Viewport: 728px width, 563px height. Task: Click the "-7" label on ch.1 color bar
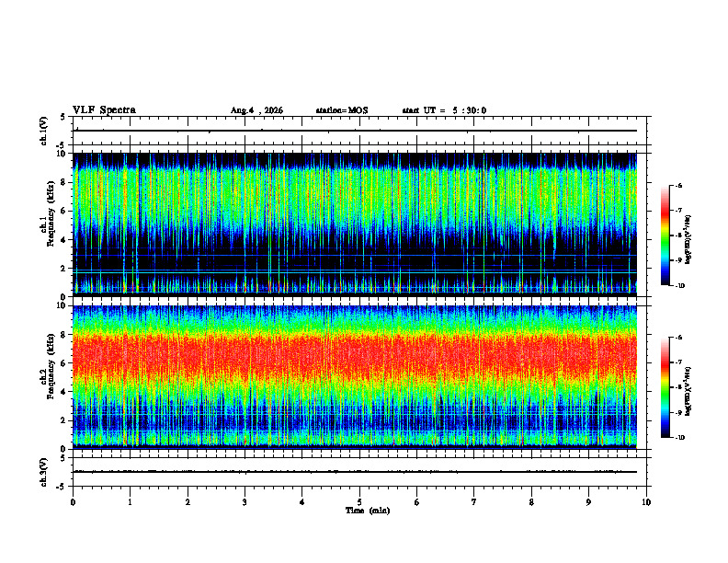(x=679, y=211)
